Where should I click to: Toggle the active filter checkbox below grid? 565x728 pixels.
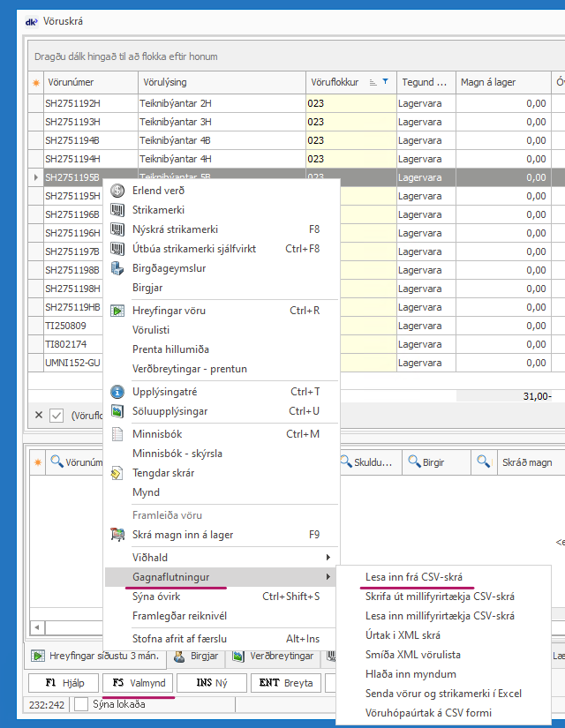click(56, 415)
